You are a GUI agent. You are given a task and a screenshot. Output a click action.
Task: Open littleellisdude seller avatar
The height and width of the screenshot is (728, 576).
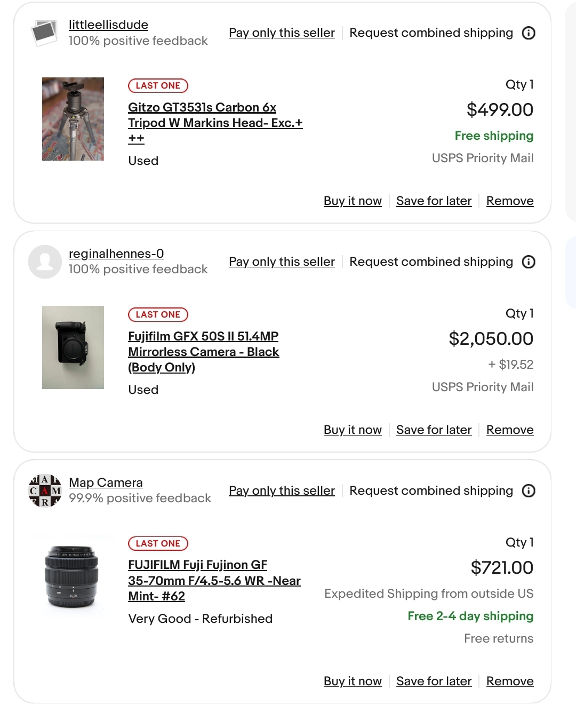click(45, 33)
